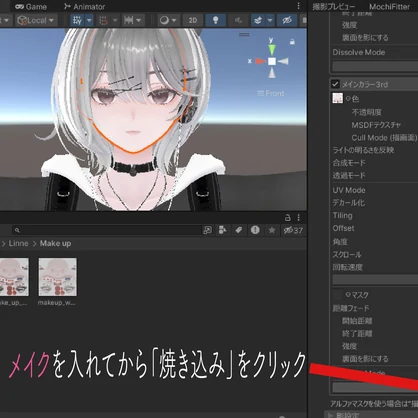Toggle the scene gizmo rotation lock

(x=292, y=42)
